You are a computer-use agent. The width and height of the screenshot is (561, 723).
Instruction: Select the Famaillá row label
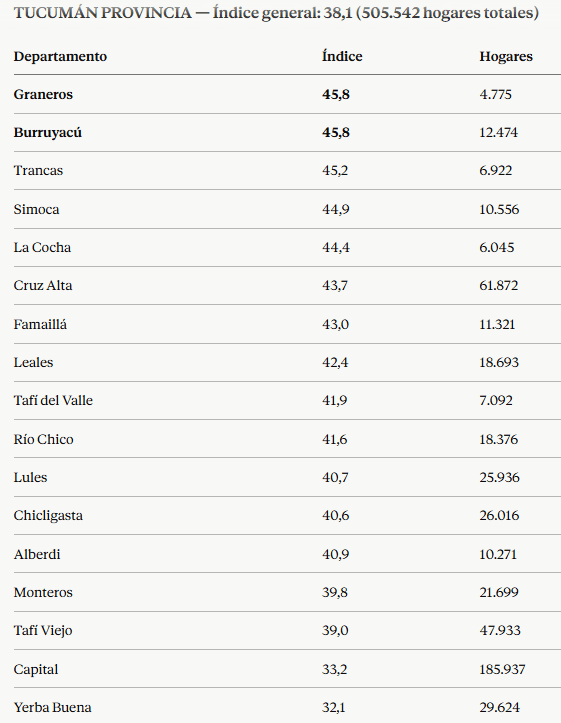(40, 324)
